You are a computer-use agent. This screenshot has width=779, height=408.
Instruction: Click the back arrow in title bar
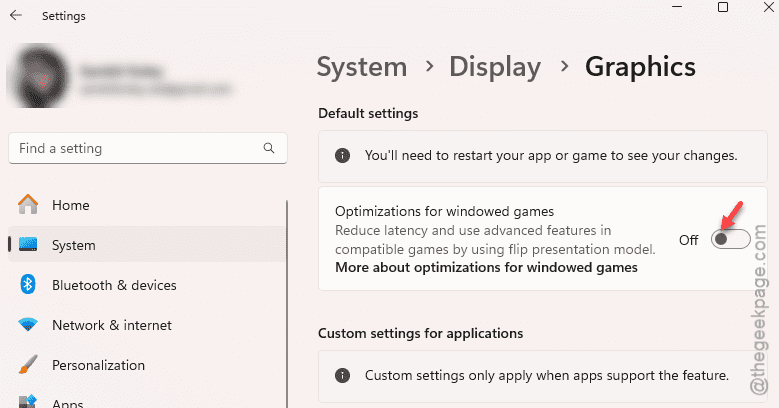[16, 16]
